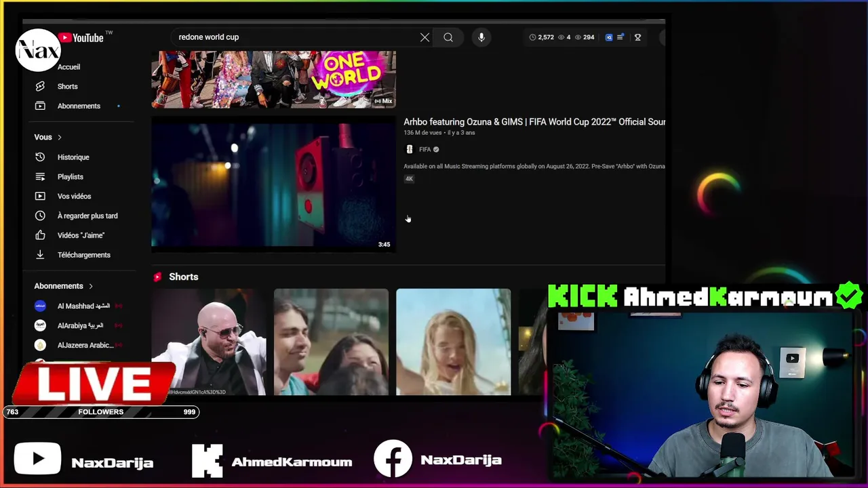Click the Shorts sidebar icon

click(x=40, y=86)
